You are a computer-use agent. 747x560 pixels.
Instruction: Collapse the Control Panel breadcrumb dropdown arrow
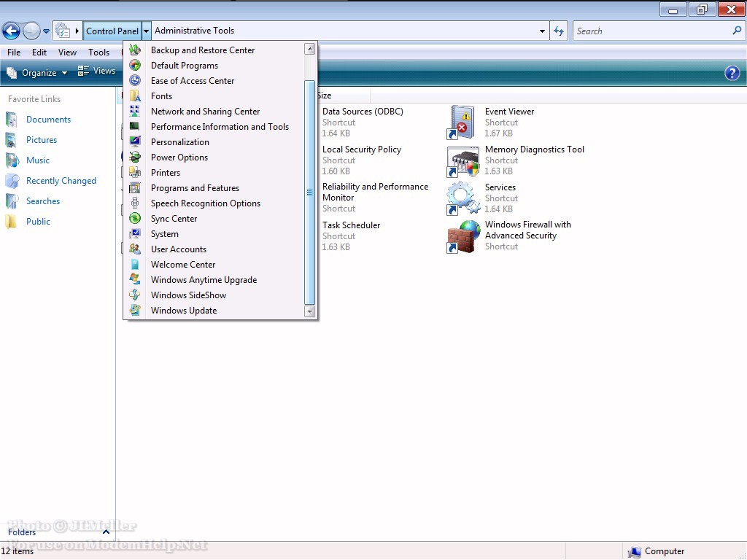pos(146,31)
